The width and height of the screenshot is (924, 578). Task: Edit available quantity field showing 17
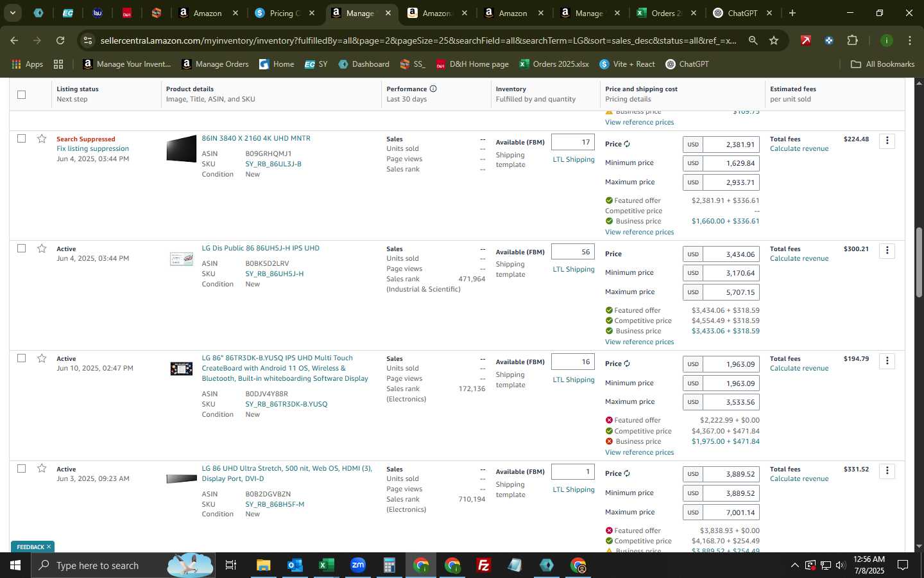coord(573,142)
